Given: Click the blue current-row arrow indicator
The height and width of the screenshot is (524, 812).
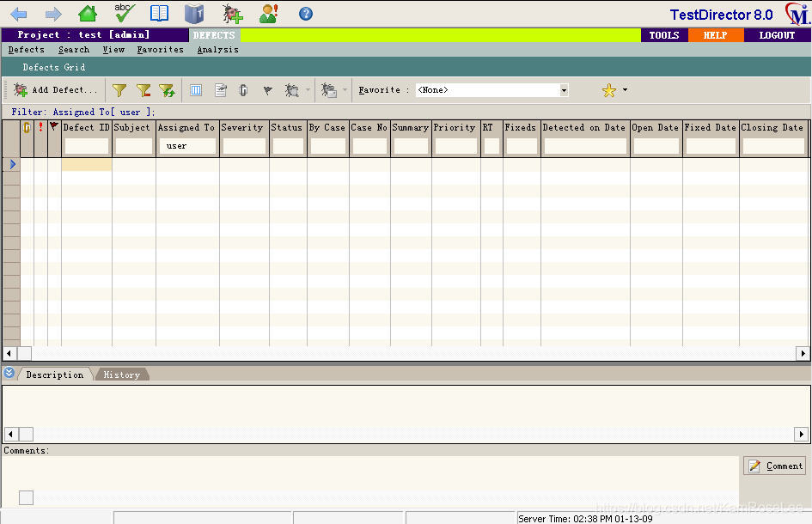Looking at the screenshot, I should pyautogui.click(x=12, y=164).
